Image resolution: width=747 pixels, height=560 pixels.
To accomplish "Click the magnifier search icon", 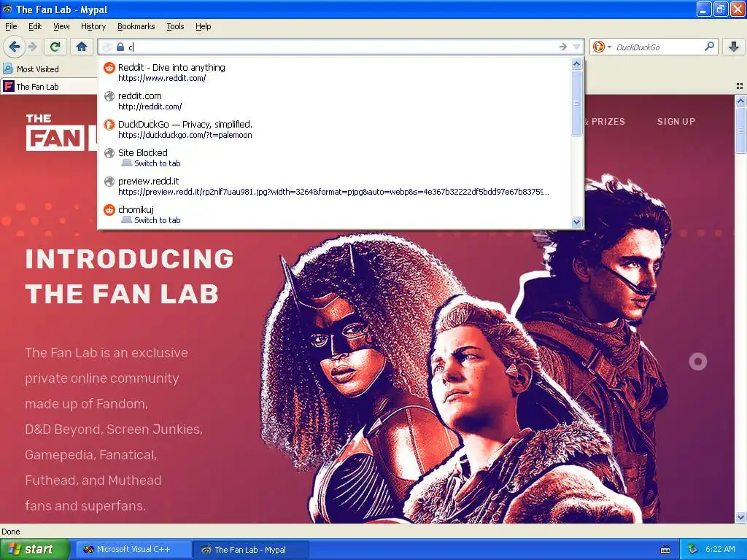I will (x=709, y=47).
